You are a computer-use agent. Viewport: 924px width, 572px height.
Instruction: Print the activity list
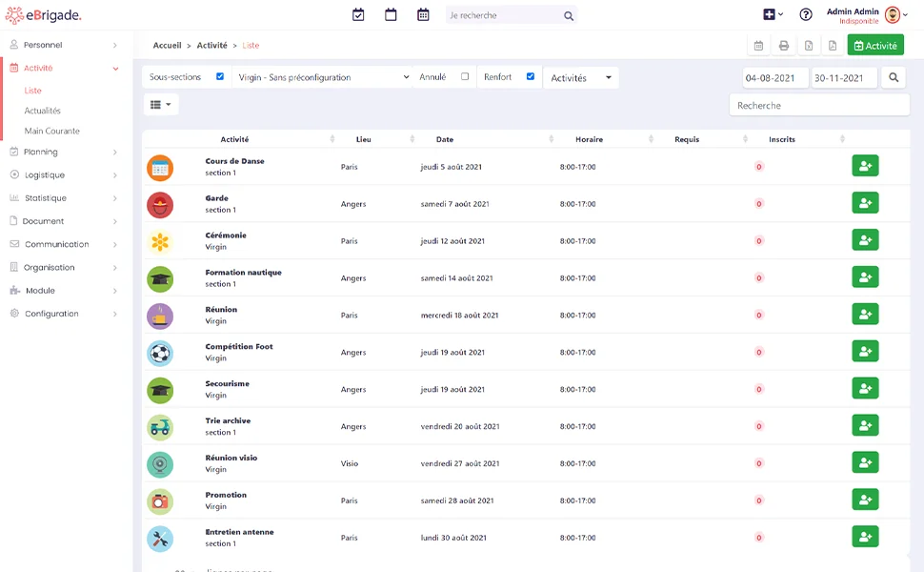784,46
